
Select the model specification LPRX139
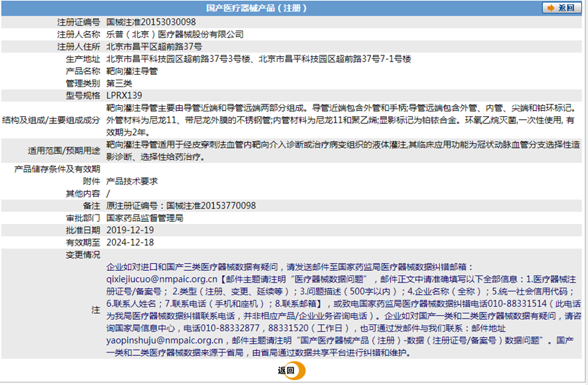pos(124,96)
